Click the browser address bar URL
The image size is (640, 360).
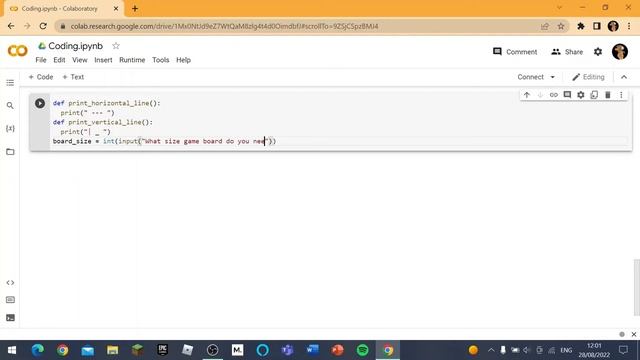pyautogui.click(x=224, y=26)
